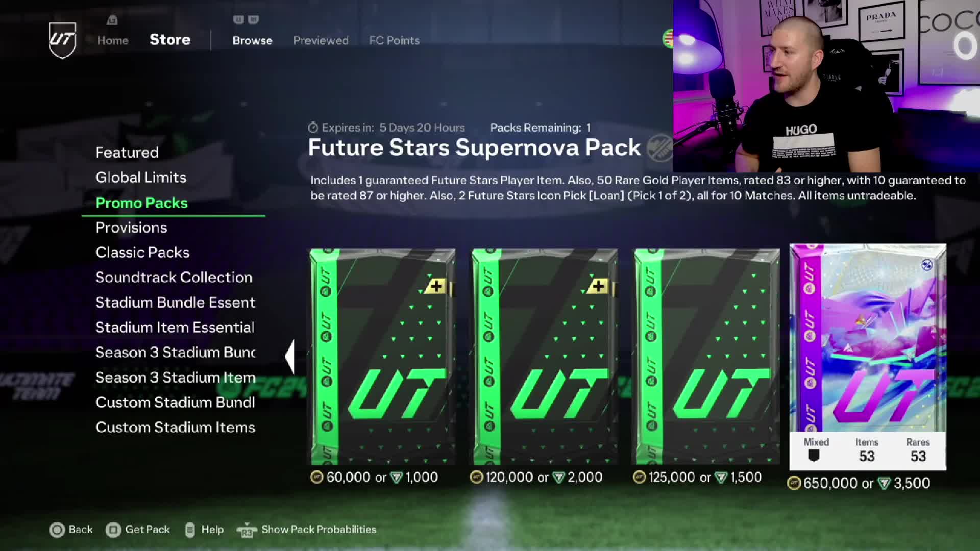Click the Get Pack square button icon
Image resolution: width=980 pixels, height=551 pixels.
point(113,530)
